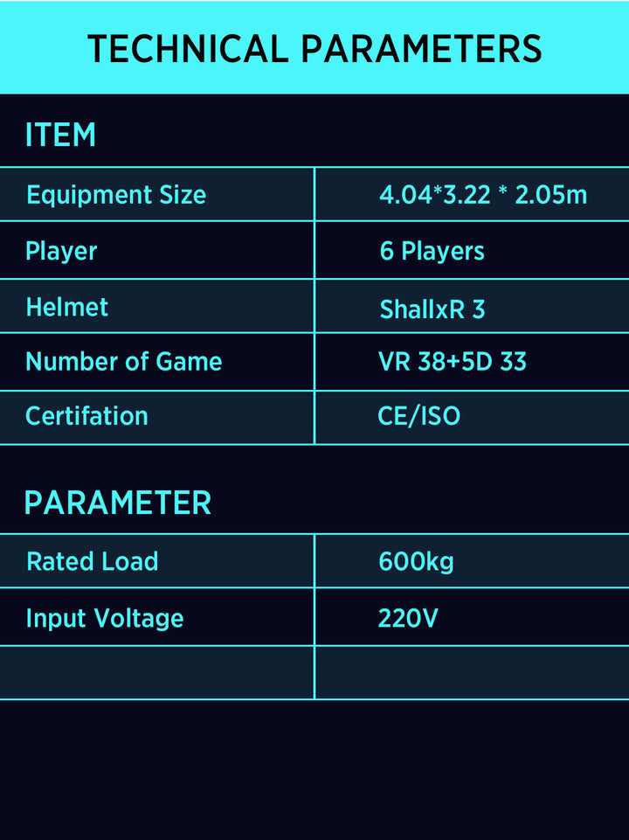Click the dark gap between the two tables
Viewport: 629px width, 840px height.
click(314, 463)
